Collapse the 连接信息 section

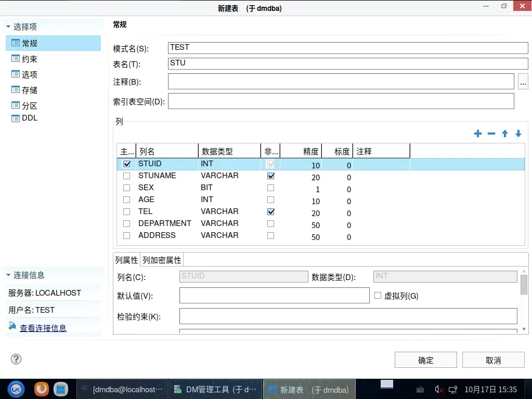tap(8, 275)
